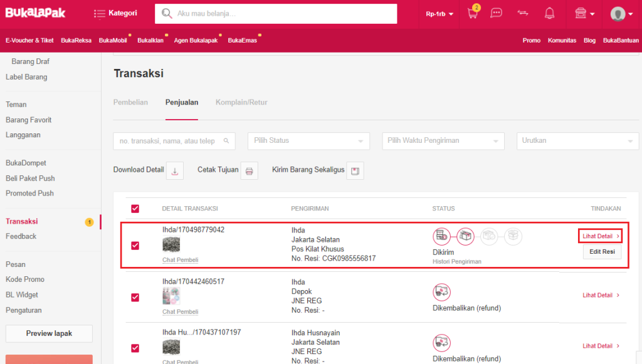This screenshot has width=642, height=364.
Task: Open Promo link in header
Action: coord(532,40)
